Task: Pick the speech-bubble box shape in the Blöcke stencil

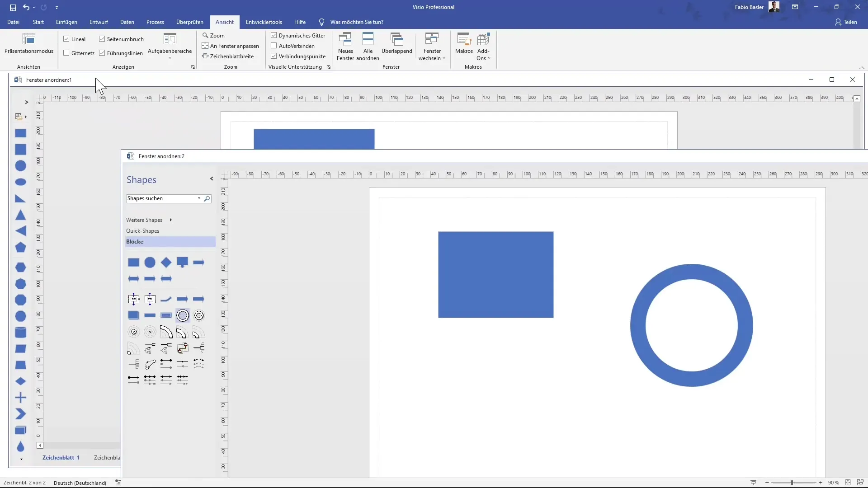Action: click(x=182, y=263)
